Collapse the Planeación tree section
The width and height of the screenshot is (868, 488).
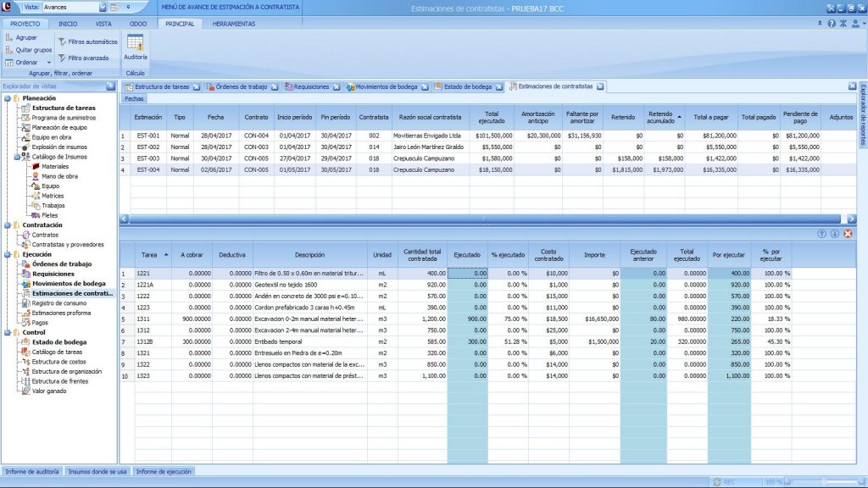tap(7, 98)
